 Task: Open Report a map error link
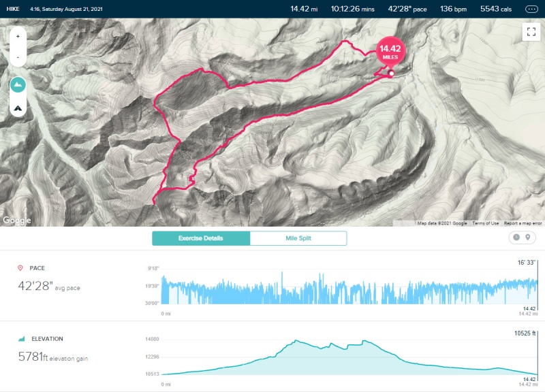pyautogui.click(x=523, y=223)
